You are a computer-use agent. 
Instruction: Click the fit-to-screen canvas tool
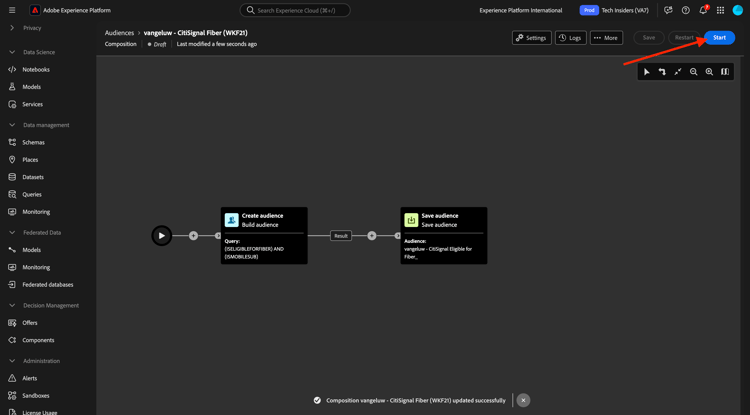click(678, 72)
